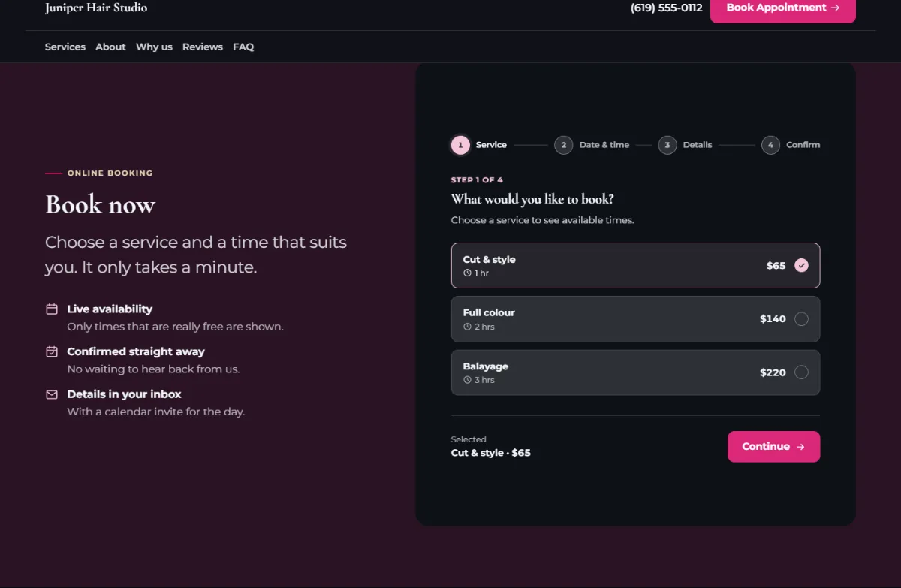
Task: Click the clock icon under Balayage
Action: pos(467,380)
